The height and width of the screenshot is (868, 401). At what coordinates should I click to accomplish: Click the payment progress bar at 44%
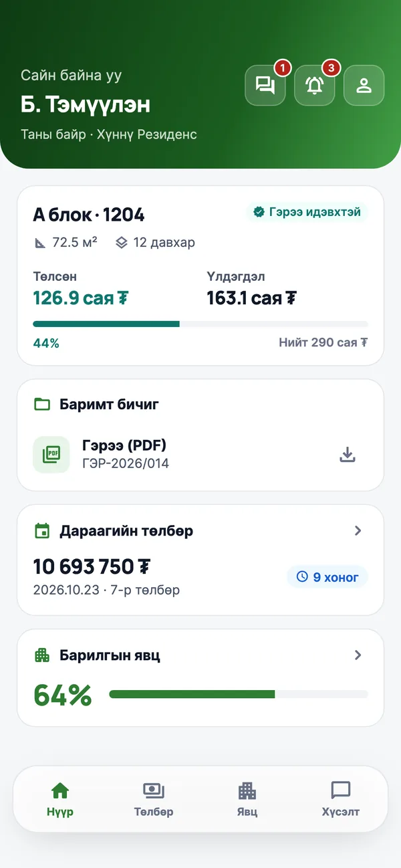tap(200, 324)
